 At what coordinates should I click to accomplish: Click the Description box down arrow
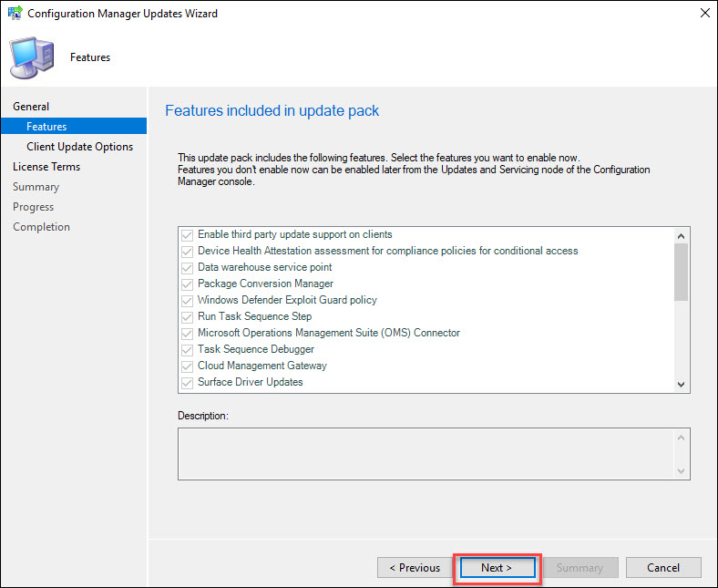681,470
